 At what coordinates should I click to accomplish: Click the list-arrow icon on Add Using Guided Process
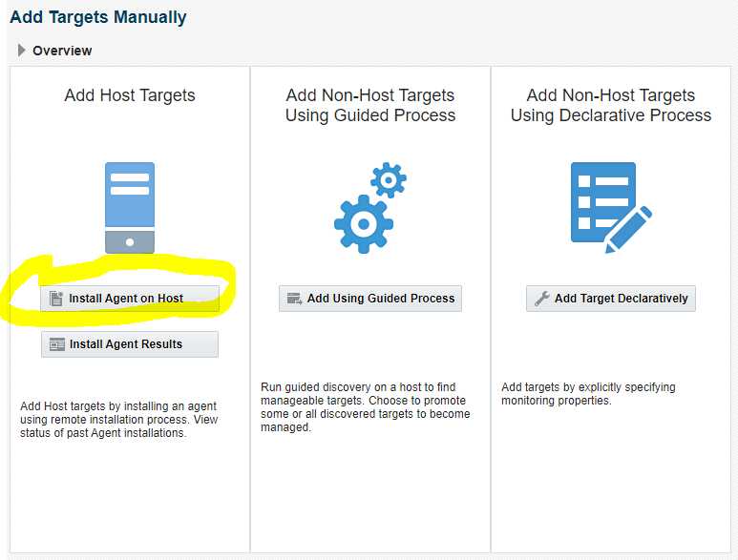(x=295, y=299)
